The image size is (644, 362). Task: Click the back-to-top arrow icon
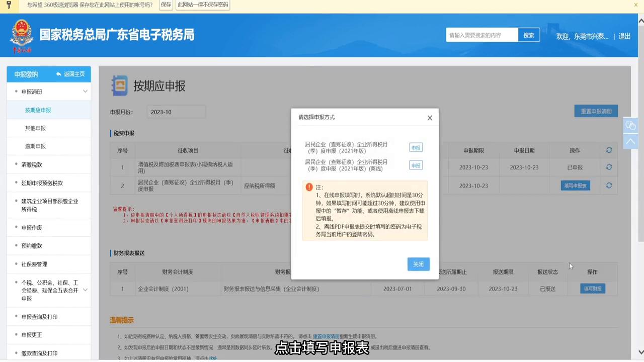[x=631, y=141]
